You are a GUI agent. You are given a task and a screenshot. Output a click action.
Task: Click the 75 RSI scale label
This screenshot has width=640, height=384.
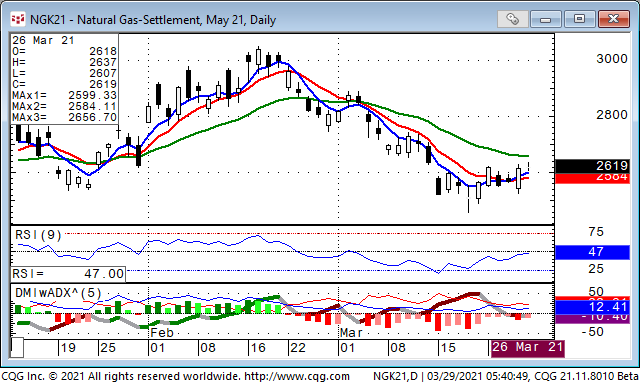coord(596,232)
